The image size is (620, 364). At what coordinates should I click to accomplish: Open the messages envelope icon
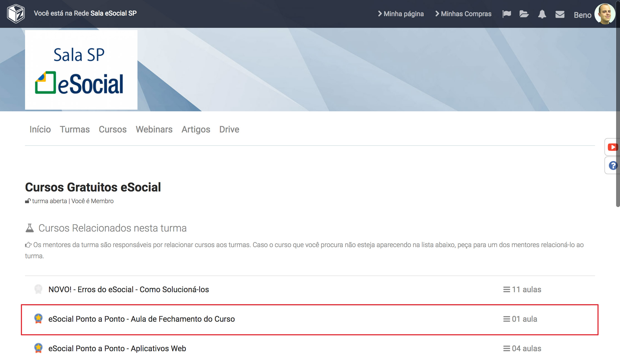(560, 14)
